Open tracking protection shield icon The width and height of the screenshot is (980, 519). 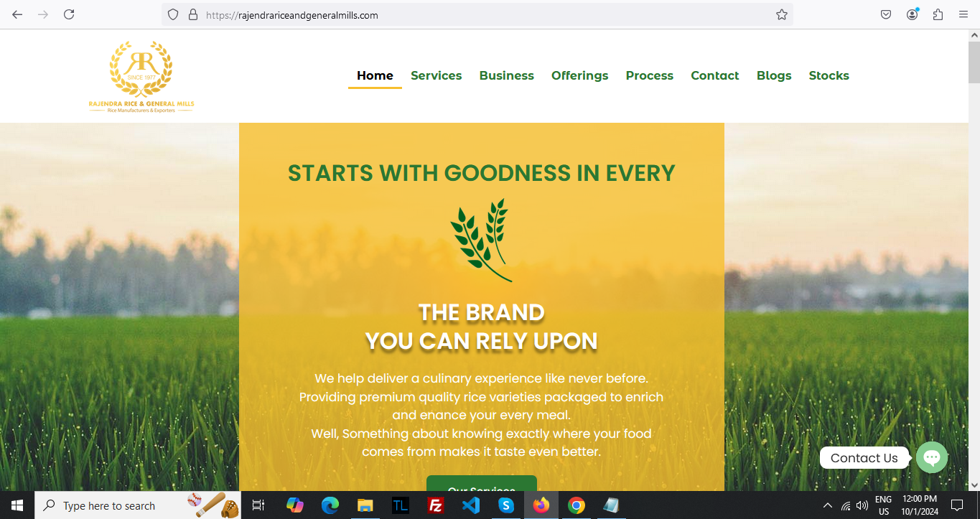173,14
